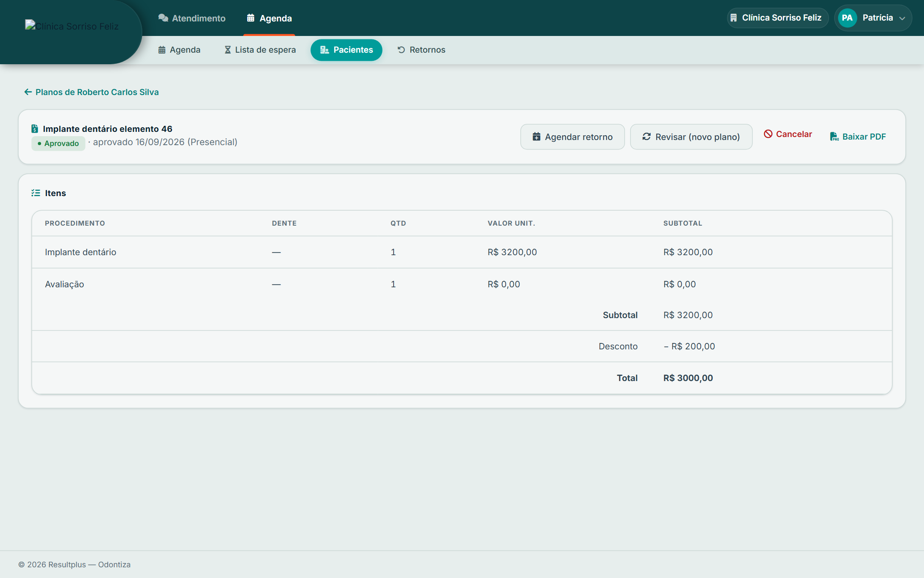The image size is (924, 578).
Task: Click the VALOR UNIT. column header
Action: tap(511, 223)
